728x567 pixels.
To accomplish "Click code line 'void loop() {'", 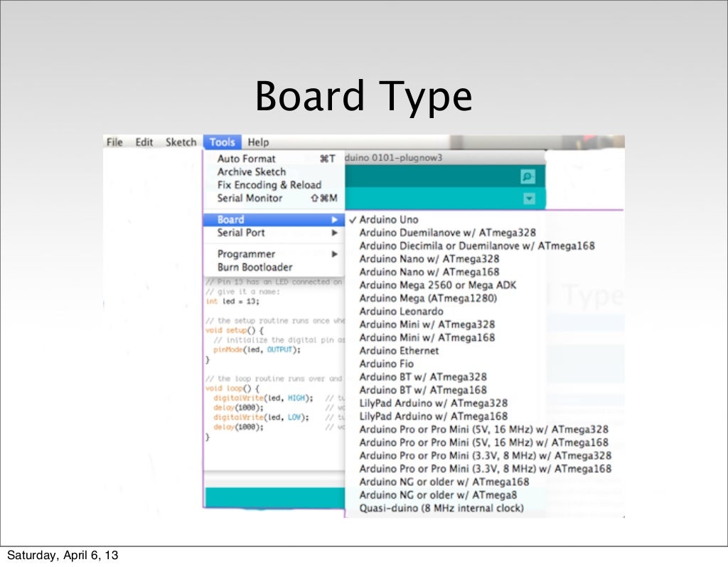I will pyautogui.click(x=232, y=388).
